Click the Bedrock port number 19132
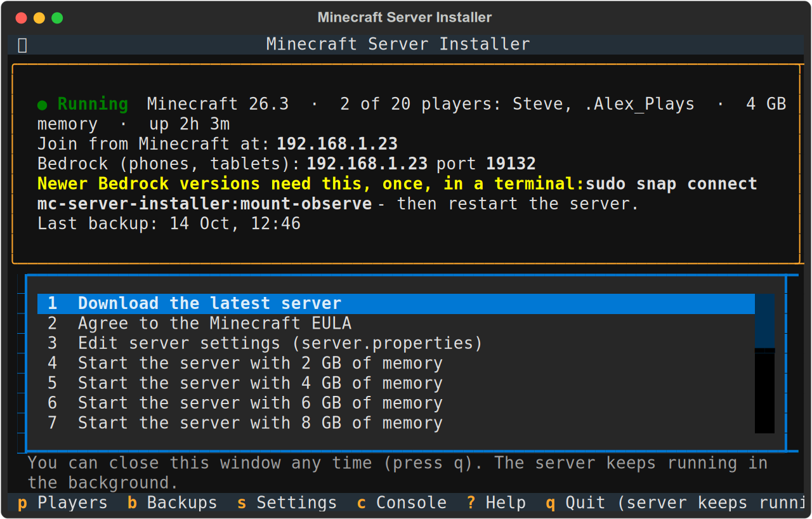This screenshot has height=519, width=812. tap(511, 164)
